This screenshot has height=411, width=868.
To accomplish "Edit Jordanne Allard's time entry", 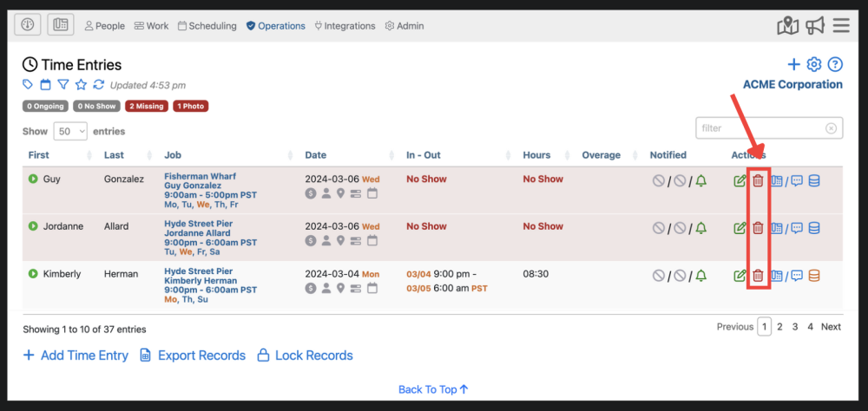I will [x=740, y=228].
